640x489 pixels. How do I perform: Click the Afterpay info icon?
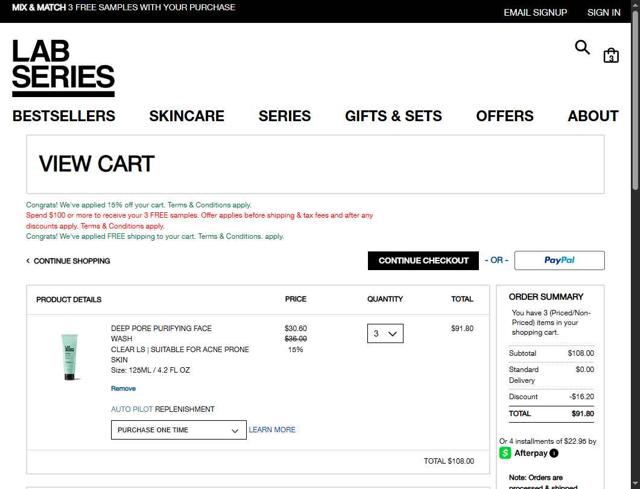point(553,453)
